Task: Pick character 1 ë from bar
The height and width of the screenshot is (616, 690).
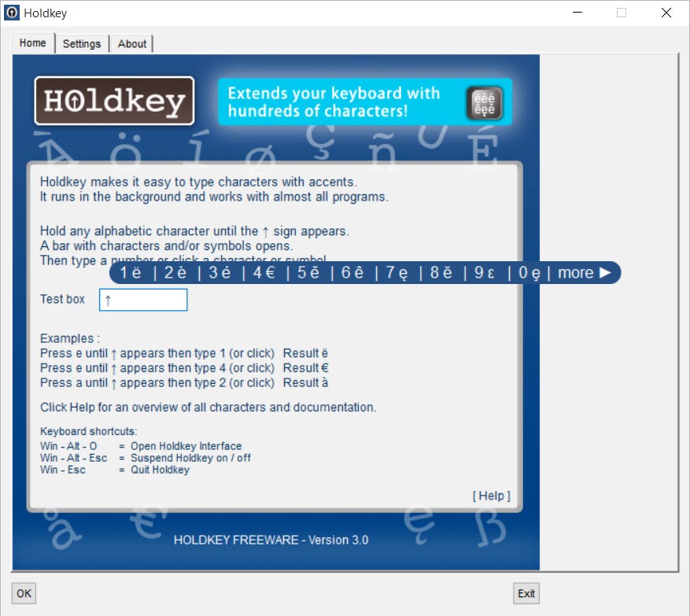Action: [131, 273]
